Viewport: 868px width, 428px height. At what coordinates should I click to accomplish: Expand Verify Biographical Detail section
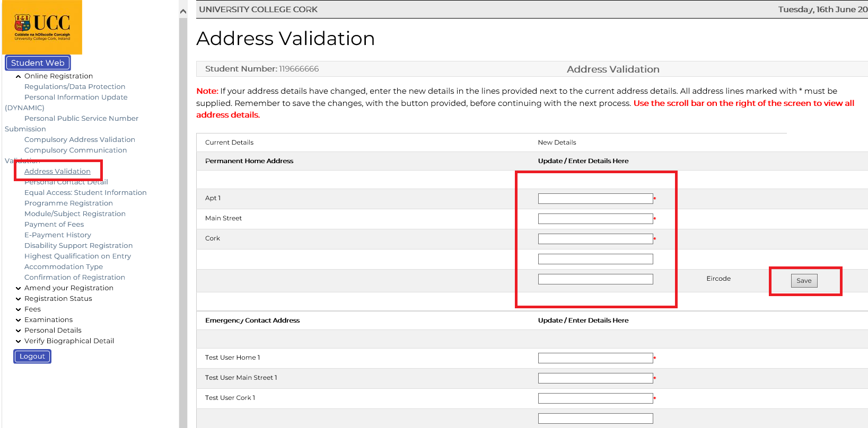18,341
